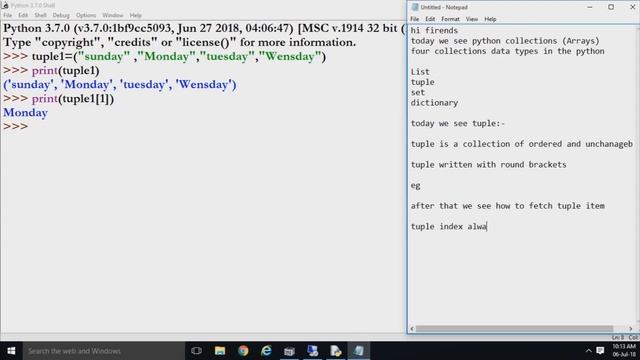Open Task View from the taskbar
640x360 pixels.
pos(196,351)
